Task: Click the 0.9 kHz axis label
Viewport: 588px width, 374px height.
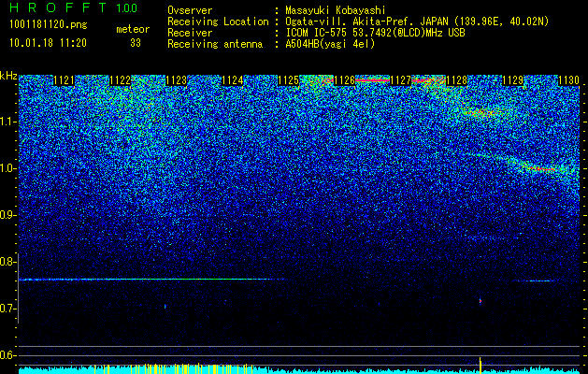Action: 7,215
